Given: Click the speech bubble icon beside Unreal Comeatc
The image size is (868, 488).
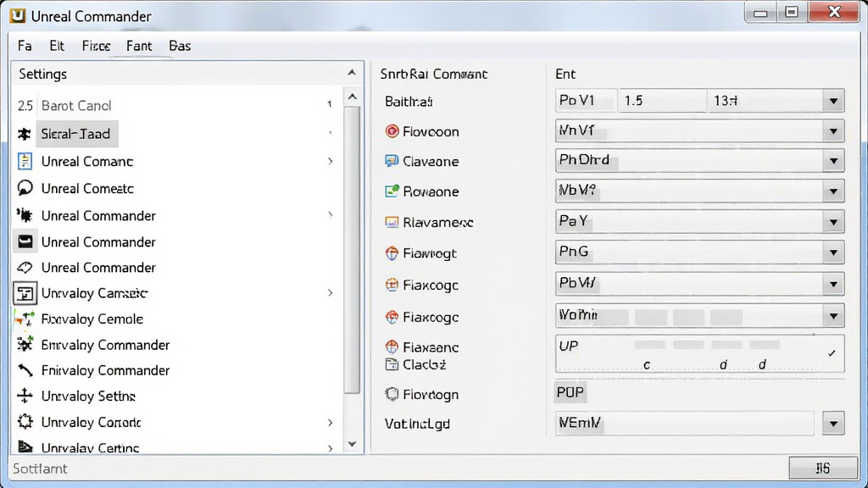Looking at the screenshot, I should tap(25, 188).
